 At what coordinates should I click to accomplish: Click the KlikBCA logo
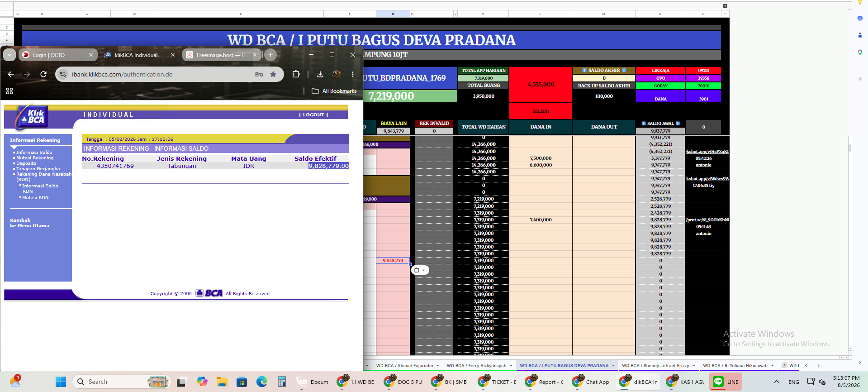click(x=32, y=117)
